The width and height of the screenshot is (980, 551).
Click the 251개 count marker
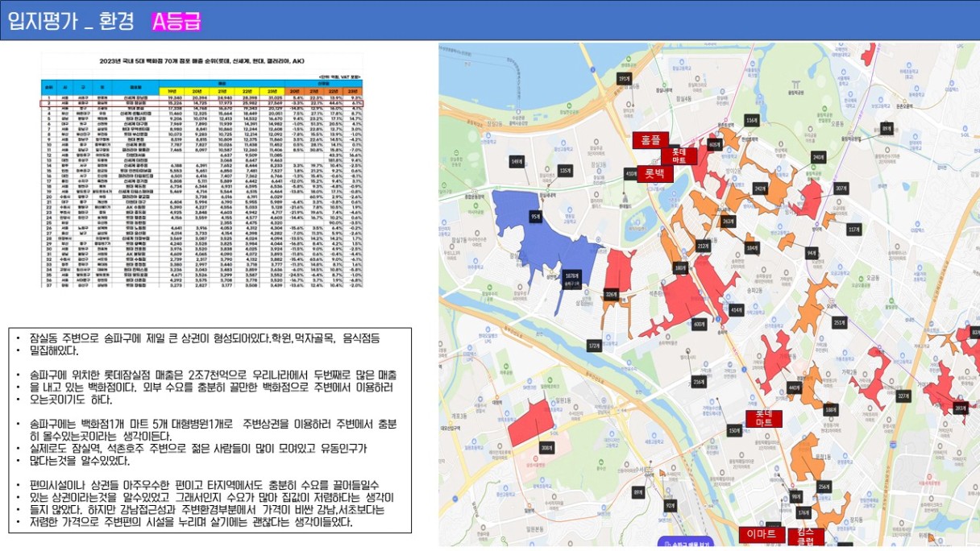click(839, 322)
